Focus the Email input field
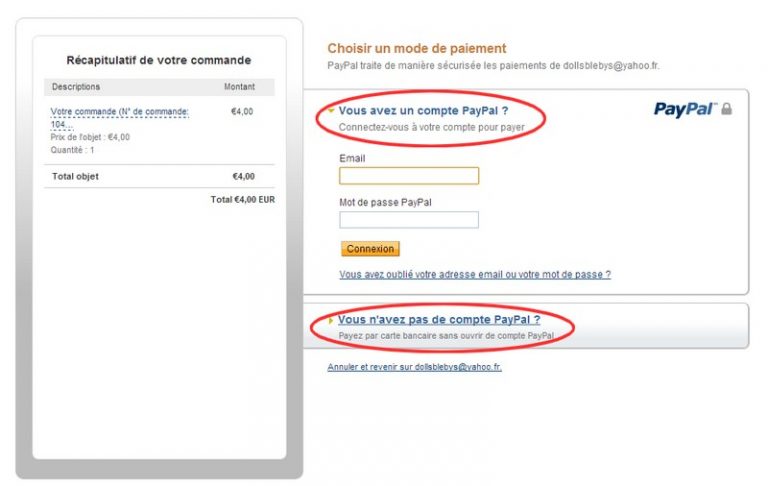Viewport: 768px width, 486px height. pos(409,175)
